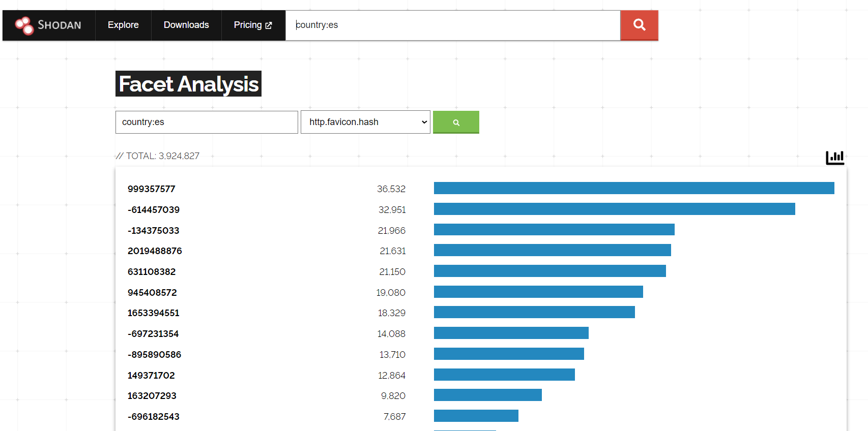868x431 pixels.
Task: Focus the top search bar with country:es
Action: pos(453,25)
